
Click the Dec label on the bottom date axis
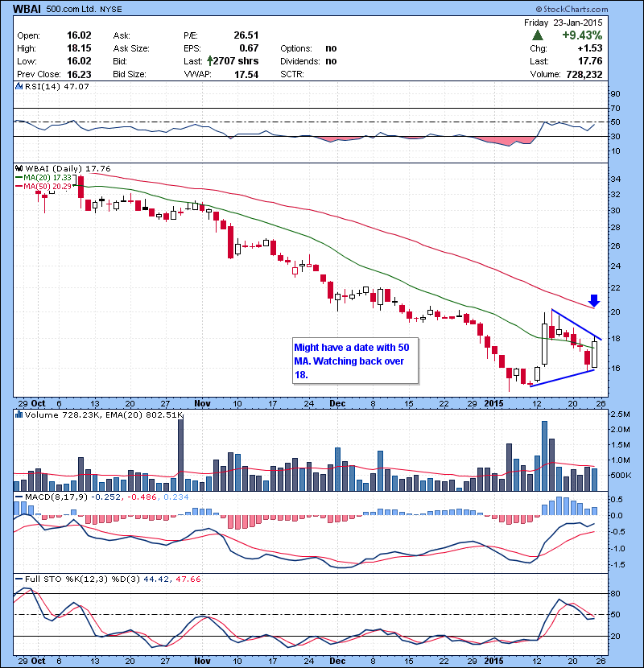pyautogui.click(x=337, y=661)
